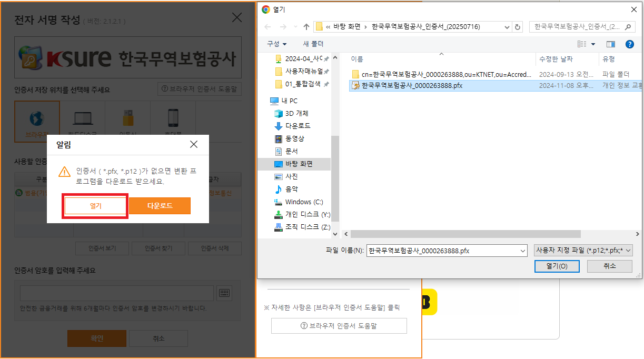
Task: Click 열기(O) button in the Open dialog
Action: point(557,266)
